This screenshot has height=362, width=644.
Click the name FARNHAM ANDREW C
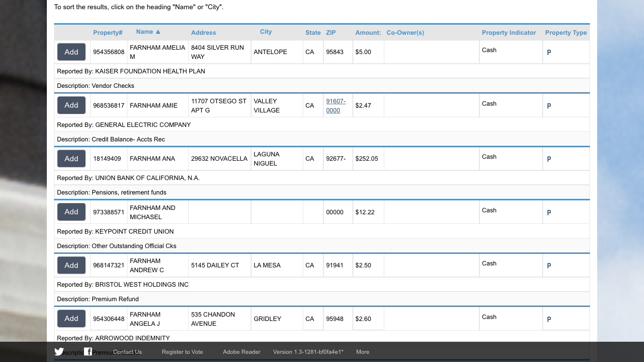(x=147, y=265)
